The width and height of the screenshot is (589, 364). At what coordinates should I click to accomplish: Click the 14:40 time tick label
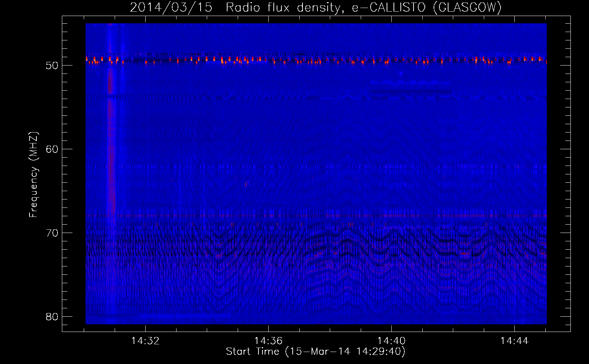click(x=391, y=341)
